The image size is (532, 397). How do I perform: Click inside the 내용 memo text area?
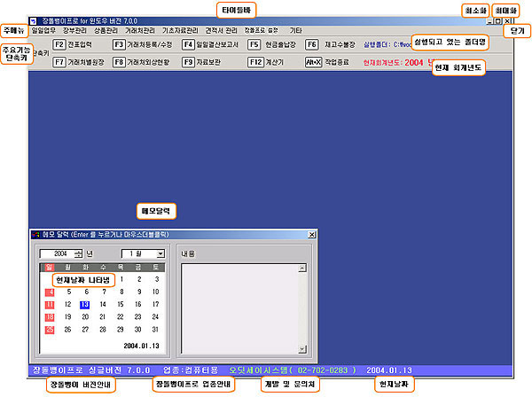(x=240, y=308)
